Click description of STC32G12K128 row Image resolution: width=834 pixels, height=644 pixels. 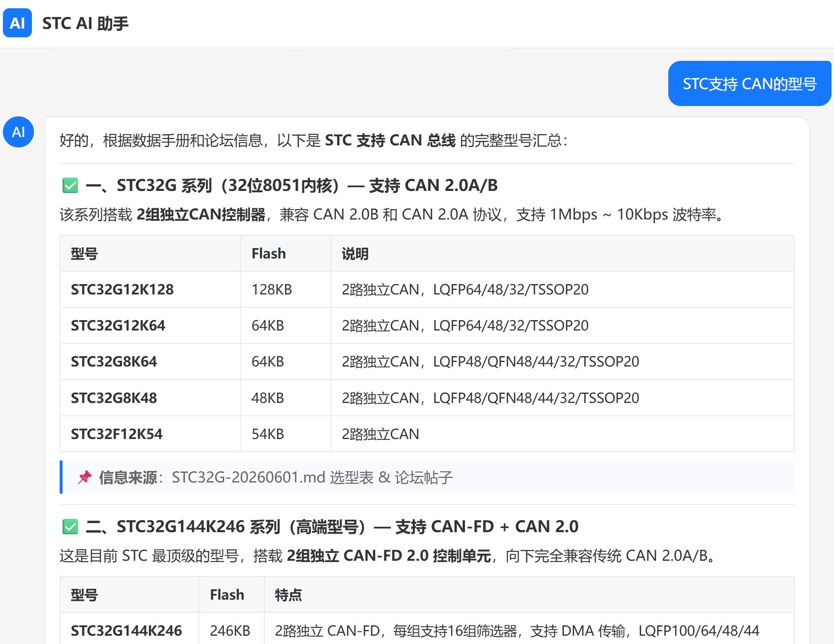tap(465, 289)
